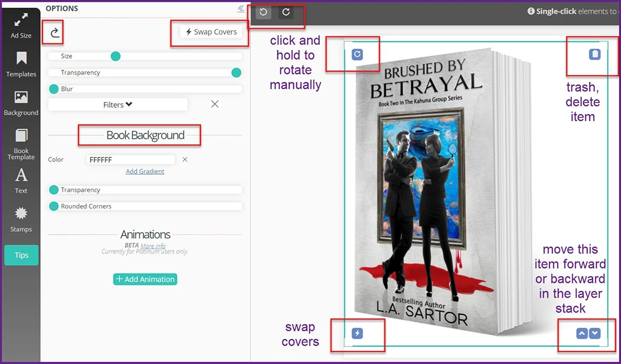Click the Blur slider handle
Viewport: 621px width, 364px height.
[x=54, y=89]
